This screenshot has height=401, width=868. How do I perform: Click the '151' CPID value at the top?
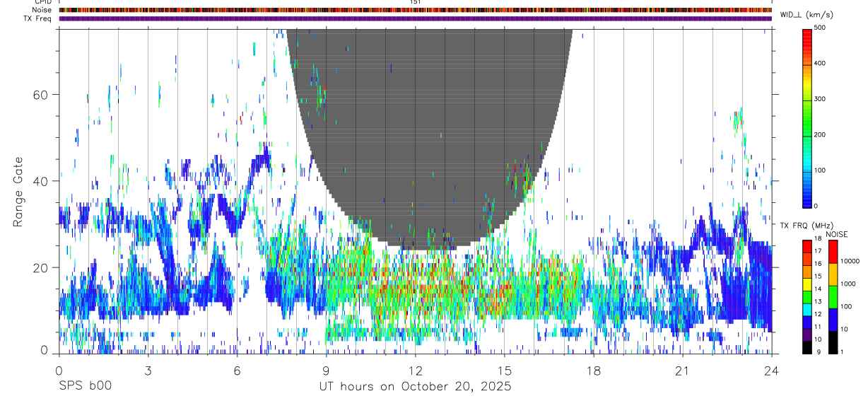[x=415, y=2]
